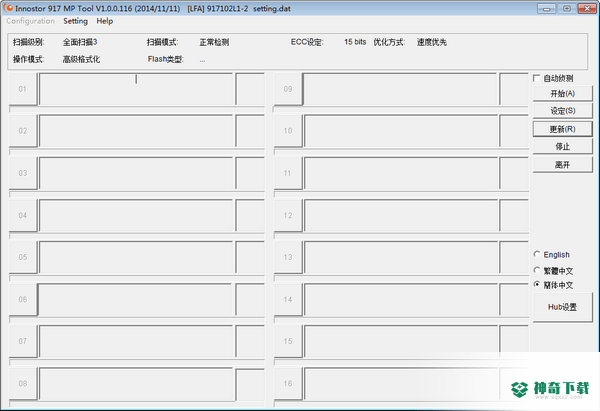
Task: Click port slot button 08
Action: pyautogui.click(x=23, y=383)
